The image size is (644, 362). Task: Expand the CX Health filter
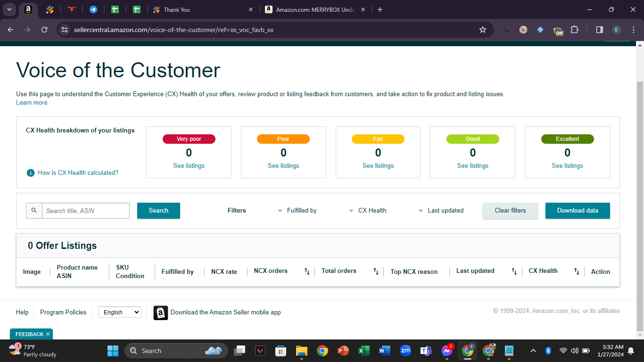coord(367,211)
